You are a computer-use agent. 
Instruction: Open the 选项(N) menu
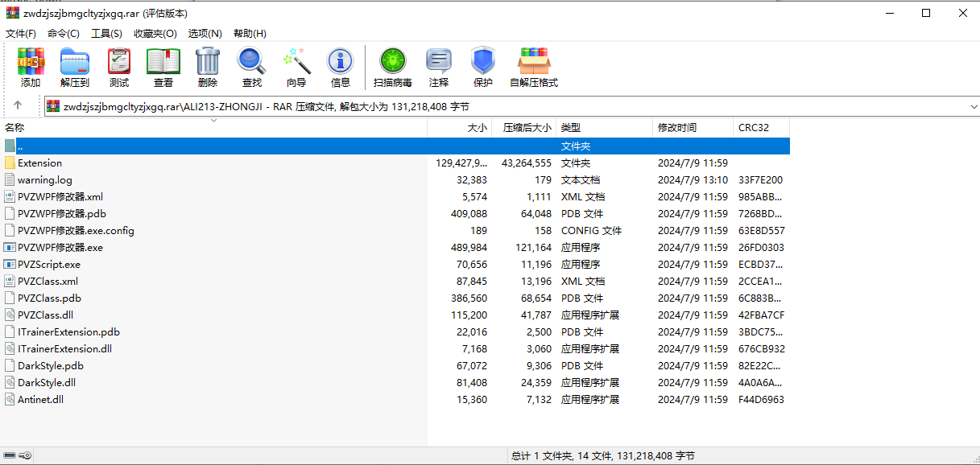(205, 33)
